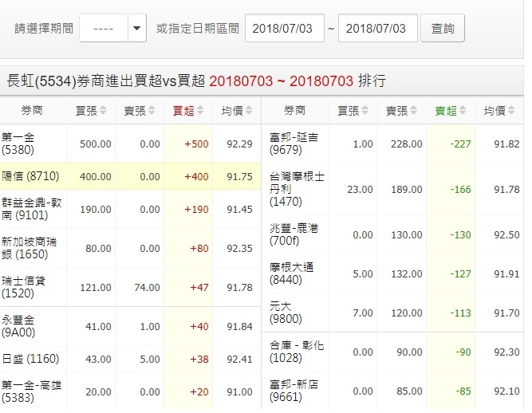Sort right table by 買張 column

pos(353,111)
